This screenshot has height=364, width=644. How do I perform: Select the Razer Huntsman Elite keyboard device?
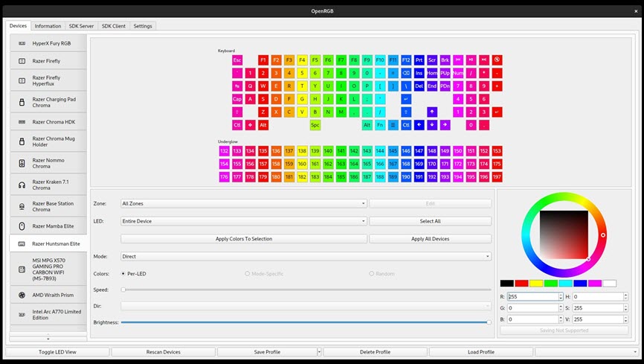pyautogui.click(x=48, y=244)
